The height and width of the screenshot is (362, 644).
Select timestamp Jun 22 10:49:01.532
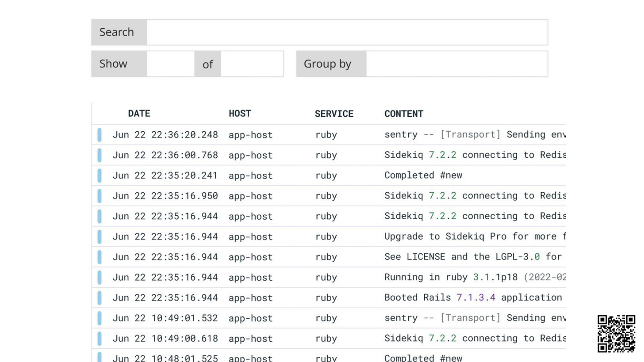[165, 318]
